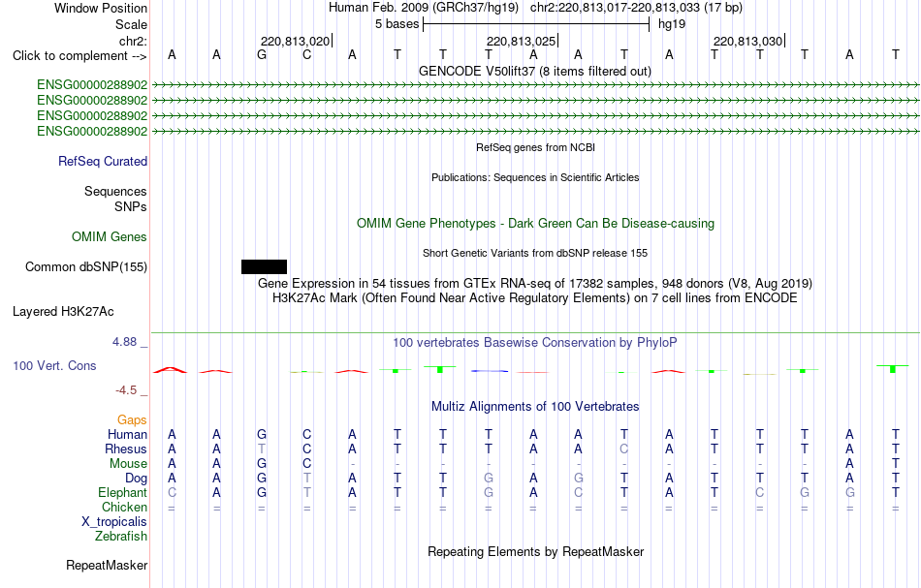Open the GENCODE V50lift37 track title
This screenshot has height=588, width=921.
click(535, 71)
